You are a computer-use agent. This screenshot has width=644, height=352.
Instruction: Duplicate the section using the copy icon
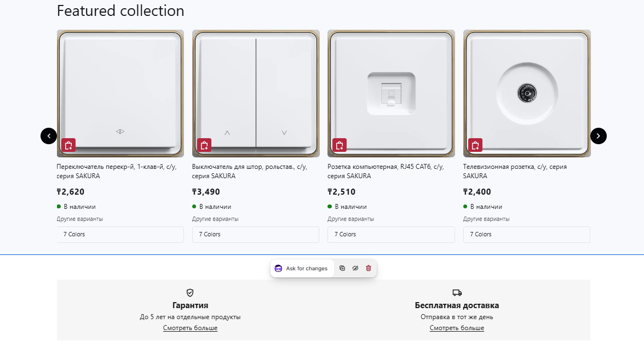point(342,268)
